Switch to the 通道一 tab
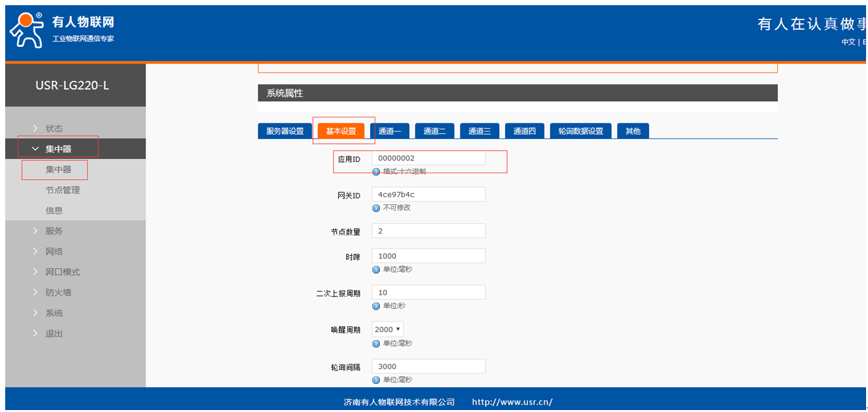This screenshot has height=412, width=868. click(x=390, y=131)
